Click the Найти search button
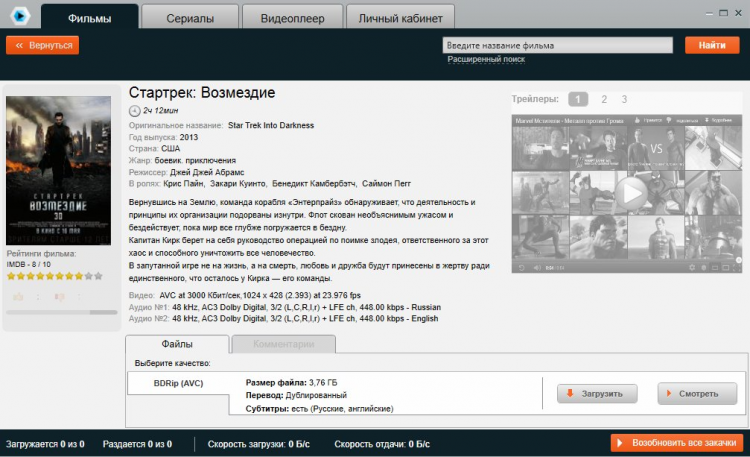This screenshot has height=457, width=750. (x=712, y=45)
